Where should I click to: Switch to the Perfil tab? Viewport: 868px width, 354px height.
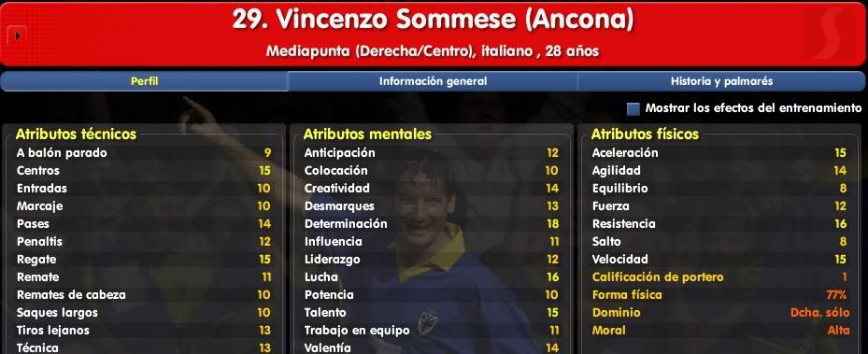click(x=145, y=81)
